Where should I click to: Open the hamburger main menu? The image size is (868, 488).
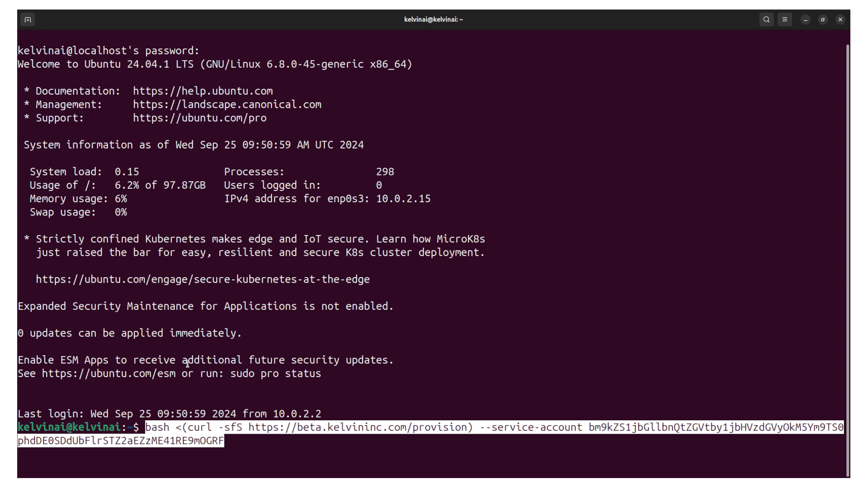click(785, 19)
